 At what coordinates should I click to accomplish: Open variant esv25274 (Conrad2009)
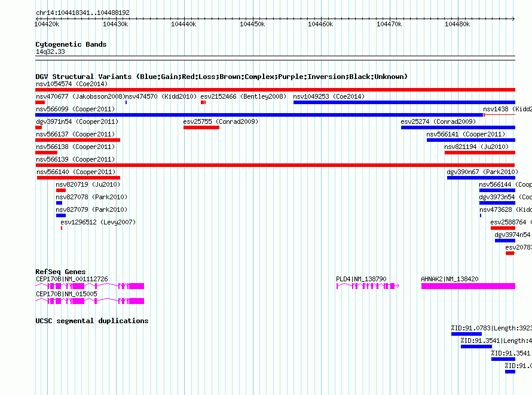(438, 121)
